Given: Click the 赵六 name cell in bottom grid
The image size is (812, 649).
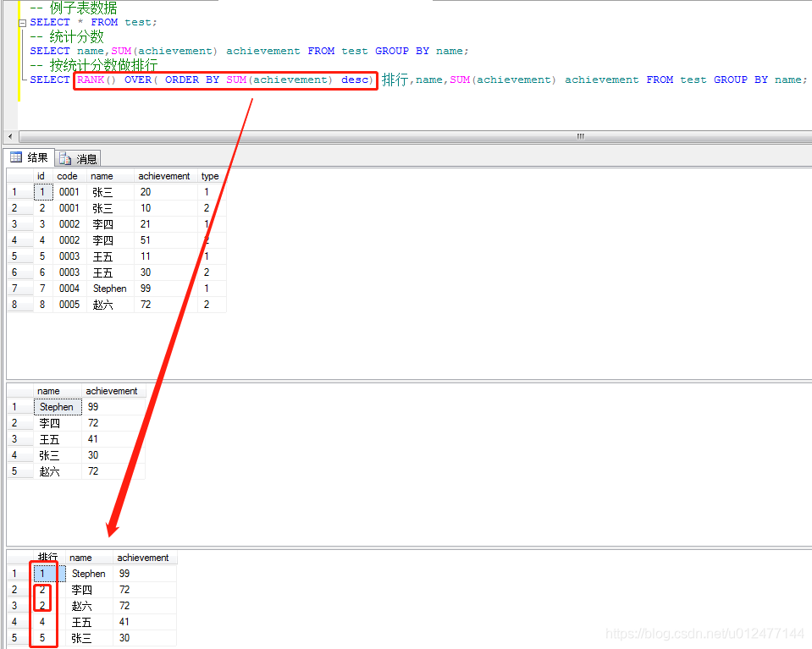Looking at the screenshot, I should [x=82, y=606].
